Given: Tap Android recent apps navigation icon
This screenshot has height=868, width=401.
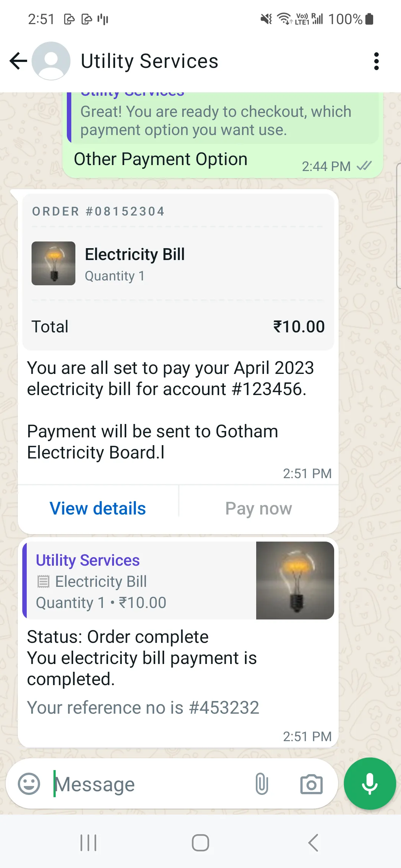Looking at the screenshot, I should 88,843.
